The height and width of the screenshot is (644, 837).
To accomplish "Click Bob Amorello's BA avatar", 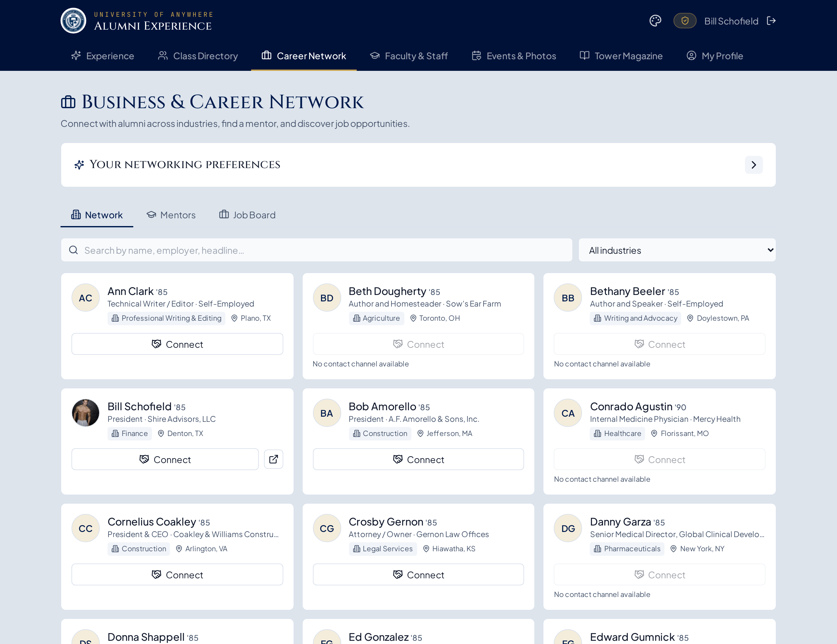I will (327, 413).
